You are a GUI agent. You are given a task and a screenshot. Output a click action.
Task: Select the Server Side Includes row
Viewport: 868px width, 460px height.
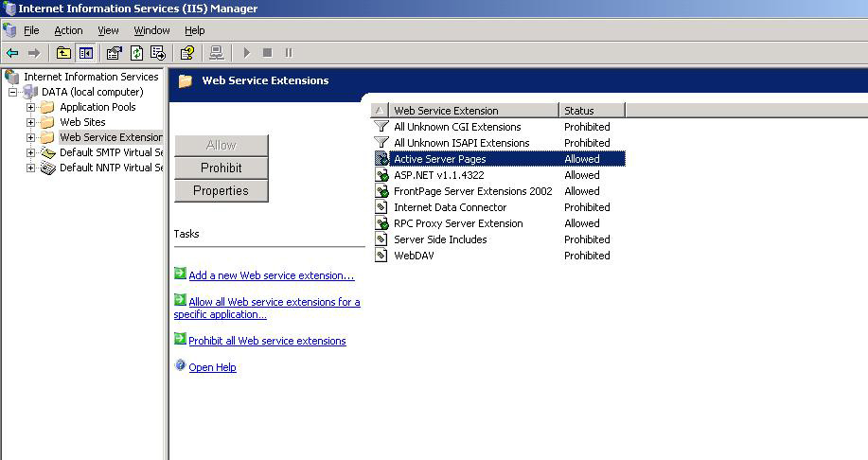(x=500, y=239)
